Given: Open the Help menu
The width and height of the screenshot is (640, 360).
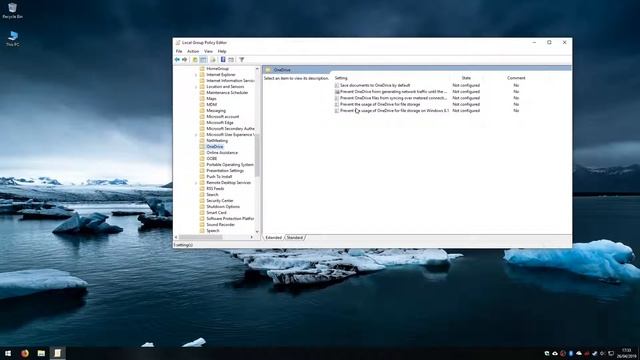Looking at the screenshot, I should 222,51.
